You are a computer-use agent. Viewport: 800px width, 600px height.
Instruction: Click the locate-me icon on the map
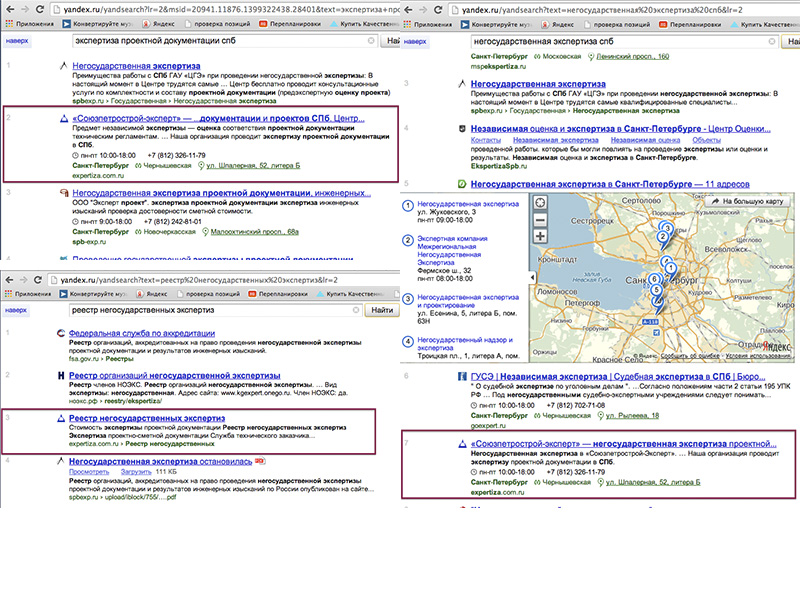(x=540, y=203)
